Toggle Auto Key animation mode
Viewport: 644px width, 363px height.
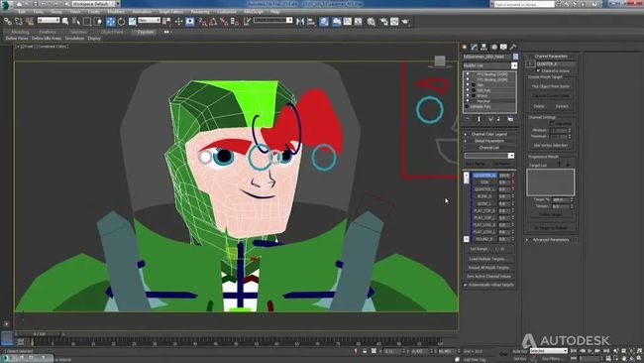[x=519, y=351]
